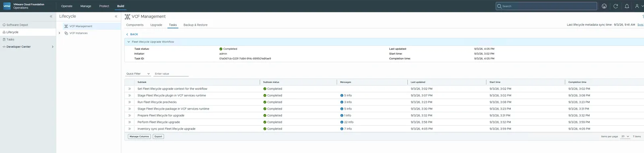Click the 5 Info link for Stage plugin
644x153 pixels.
pyautogui.click(x=348, y=96)
